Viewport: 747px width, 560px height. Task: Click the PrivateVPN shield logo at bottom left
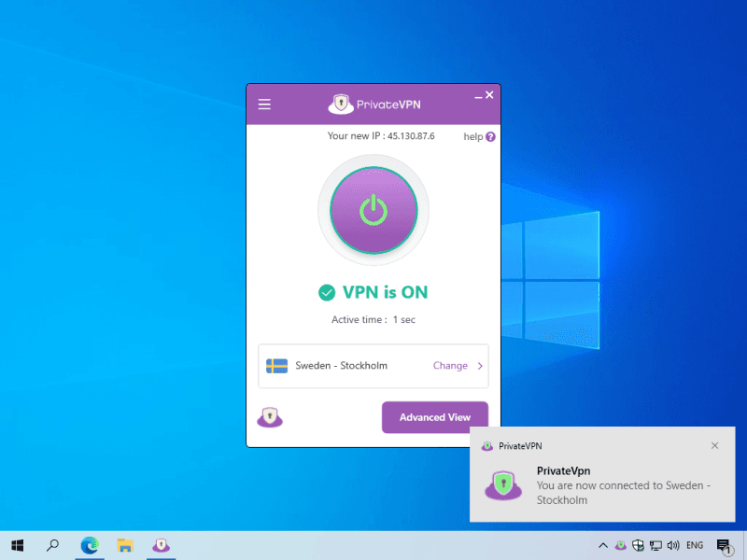[270, 417]
